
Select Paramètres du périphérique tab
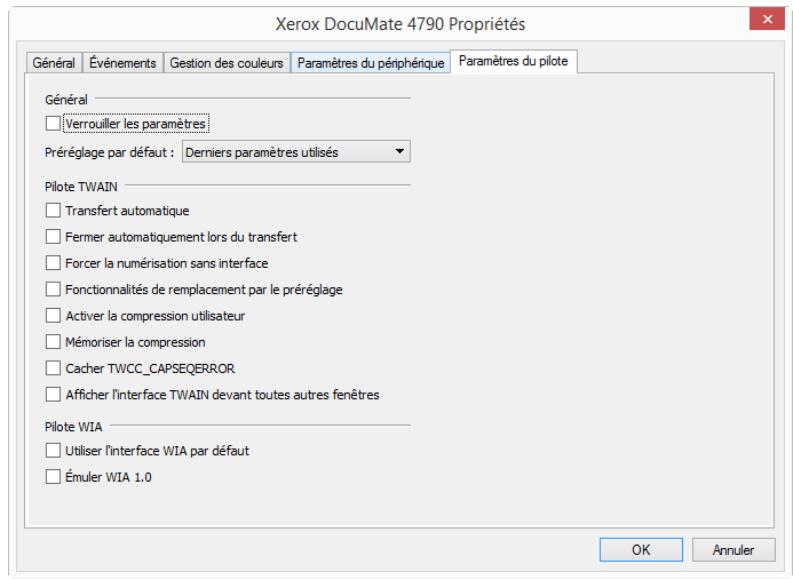coord(371,63)
